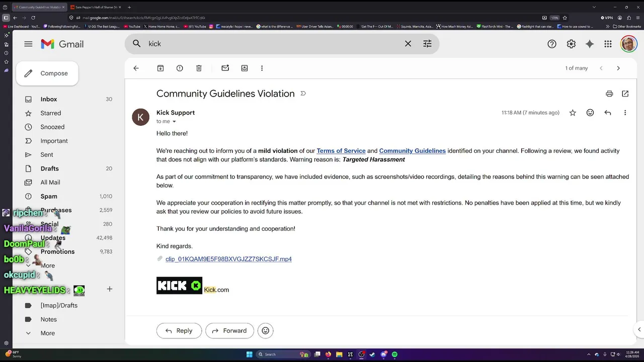
Task: Go back to search results arrow
Action: (136, 68)
